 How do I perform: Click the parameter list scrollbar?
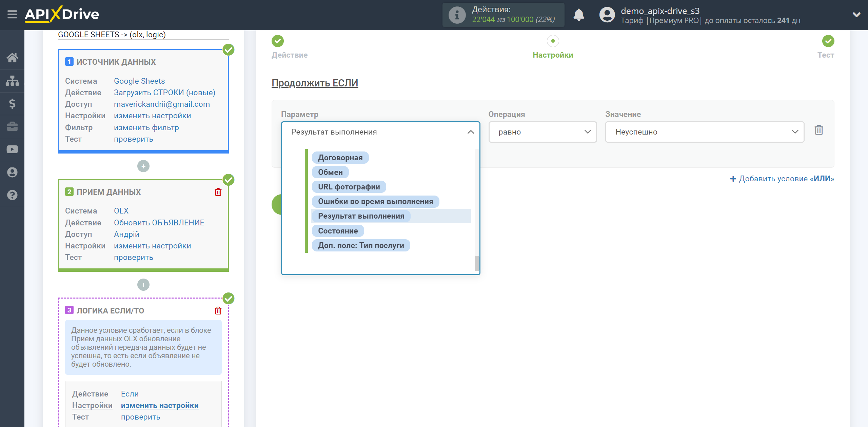click(477, 263)
